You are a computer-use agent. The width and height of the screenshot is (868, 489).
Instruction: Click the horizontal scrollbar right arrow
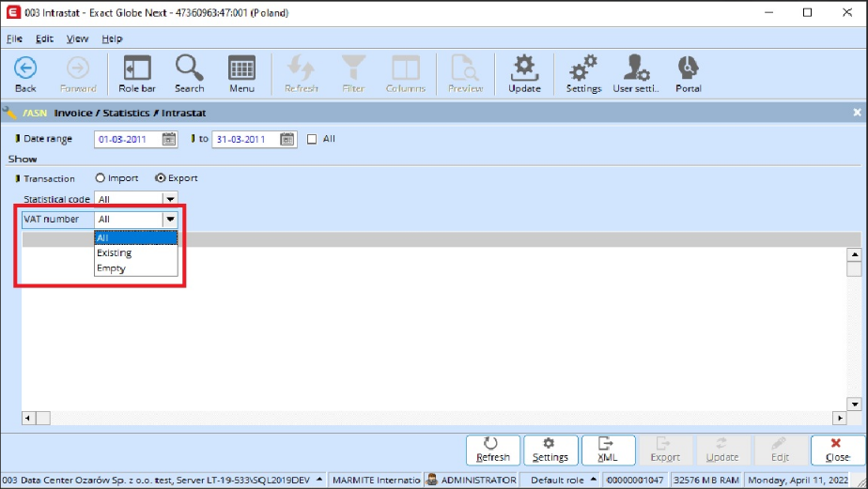coord(840,419)
